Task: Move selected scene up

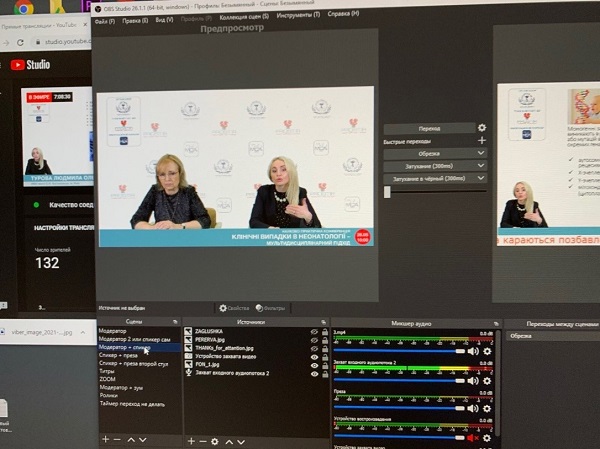Action: (131, 440)
